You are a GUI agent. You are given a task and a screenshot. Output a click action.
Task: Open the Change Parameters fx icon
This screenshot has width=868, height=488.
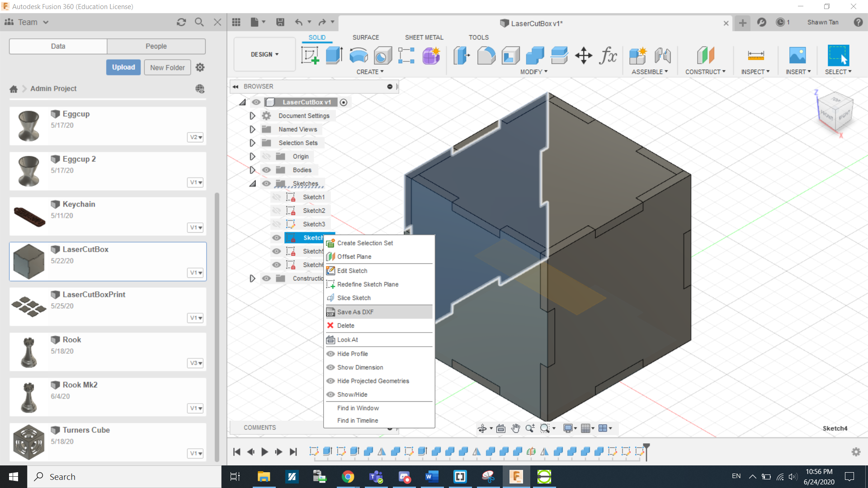click(608, 56)
